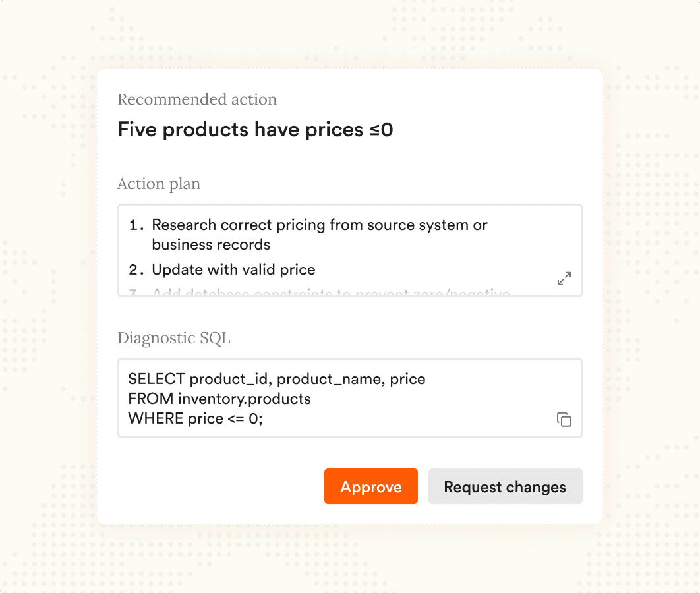
Task: Click the faded third step about database constraints
Action: click(331, 292)
